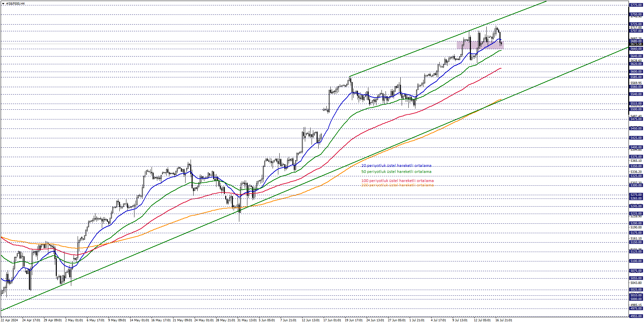Screen dimensions: 644x324
Task: Click the '200 periyotluk üstel hareketli ortalama' label
Action: [397, 185]
